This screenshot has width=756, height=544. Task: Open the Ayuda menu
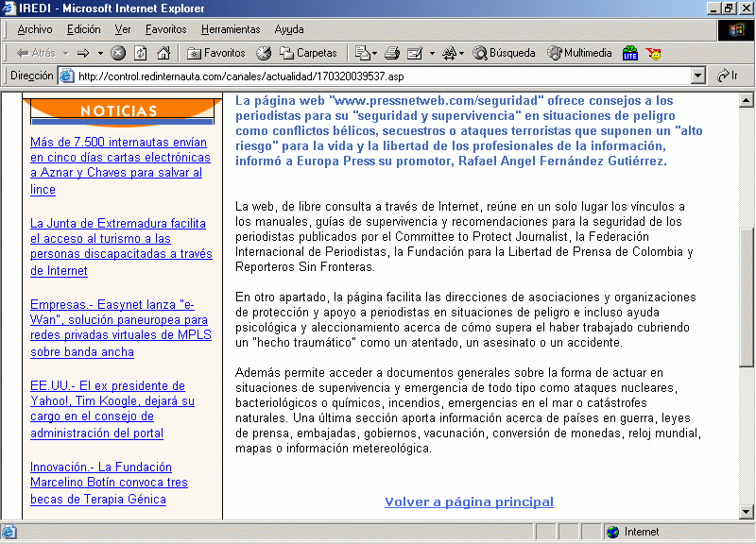point(289,29)
